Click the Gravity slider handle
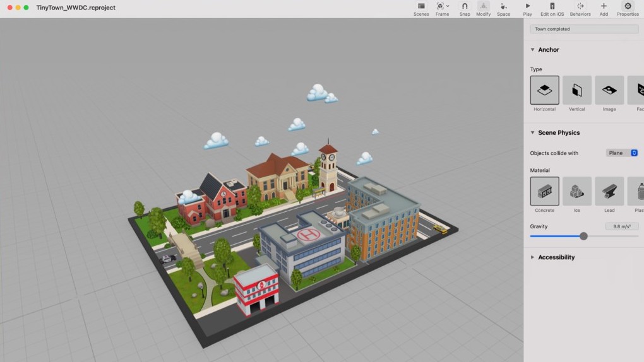Screen dimensions: 644x362 pyautogui.click(x=583, y=236)
